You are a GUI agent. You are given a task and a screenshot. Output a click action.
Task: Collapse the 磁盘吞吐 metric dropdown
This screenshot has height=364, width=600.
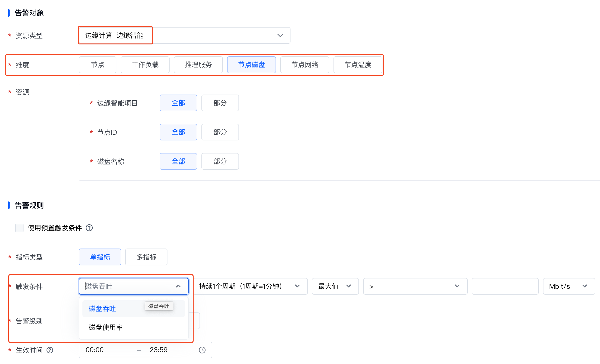(178, 286)
